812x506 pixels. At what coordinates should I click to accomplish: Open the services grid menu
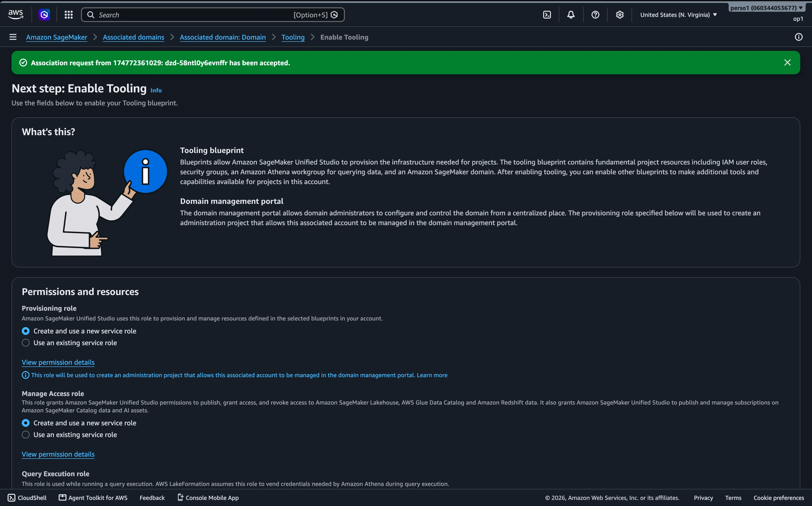69,15
